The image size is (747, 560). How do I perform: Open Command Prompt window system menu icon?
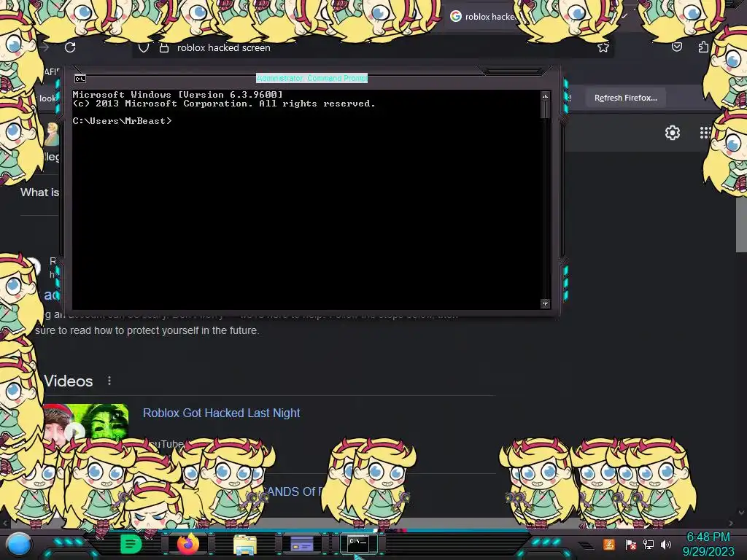coord(80,79)
